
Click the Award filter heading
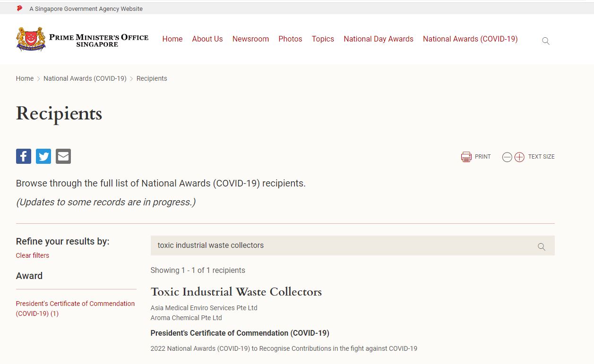point(29,276)
